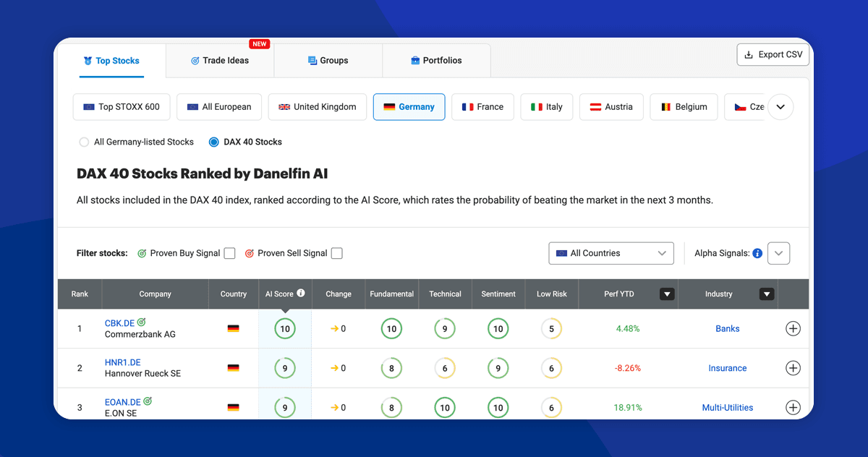Click Commerzbank Technical score circle

[445, 329]
